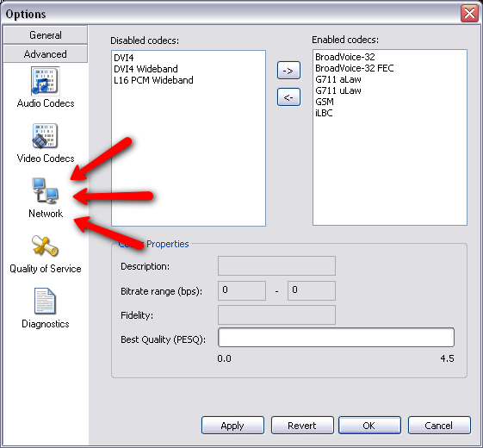The height and width of the screenshot is (448, 483).
Task: Click the Revert button
Action: pos(302,426)
